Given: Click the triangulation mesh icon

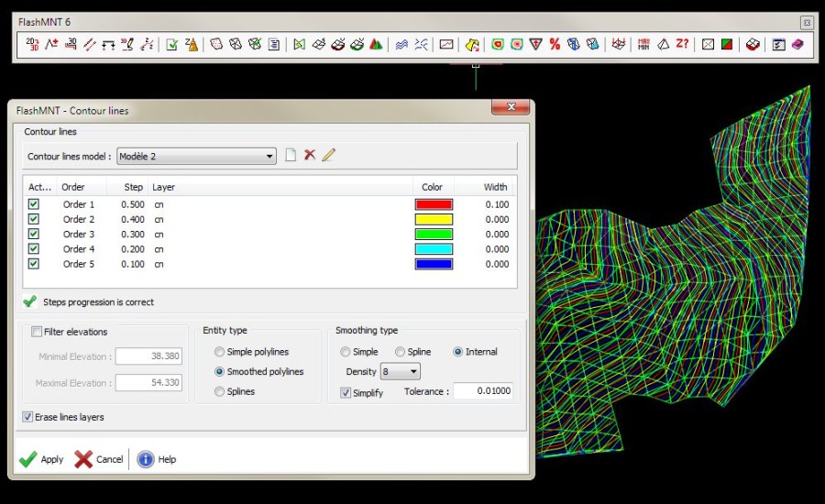Looking at the screenshot, I should 236,44.
